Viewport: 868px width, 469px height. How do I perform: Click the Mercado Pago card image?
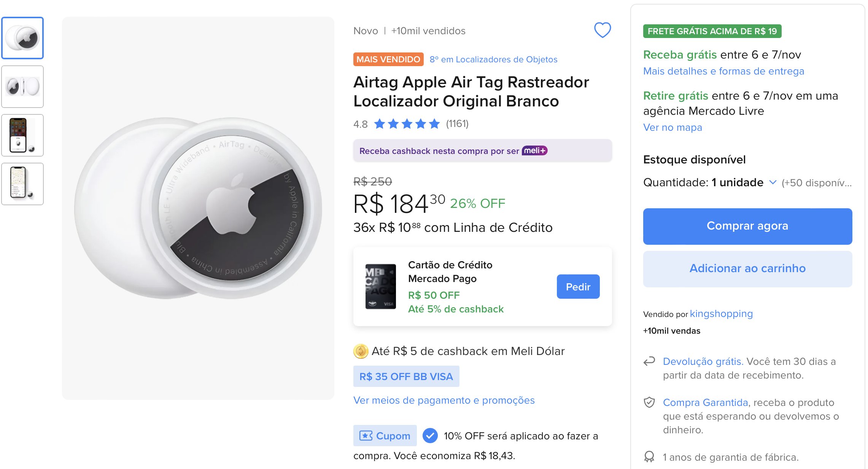(x=380, y=287)
